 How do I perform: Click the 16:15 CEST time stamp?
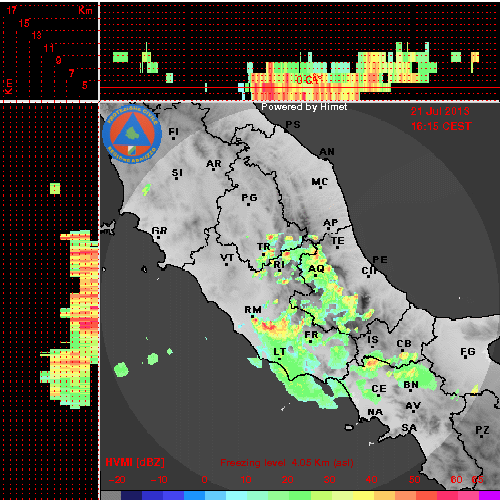[x=441, y=126]
